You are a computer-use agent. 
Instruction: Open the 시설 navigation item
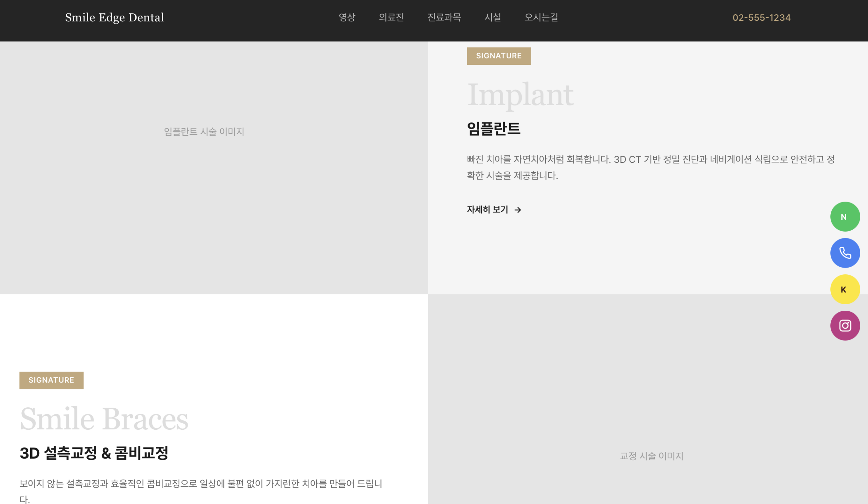492,17
